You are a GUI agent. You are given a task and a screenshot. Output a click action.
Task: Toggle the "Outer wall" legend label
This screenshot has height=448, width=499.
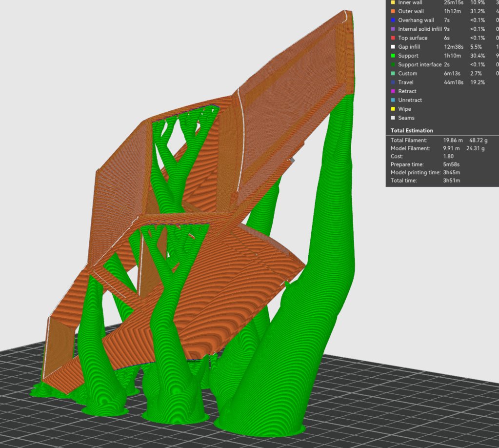411,11
